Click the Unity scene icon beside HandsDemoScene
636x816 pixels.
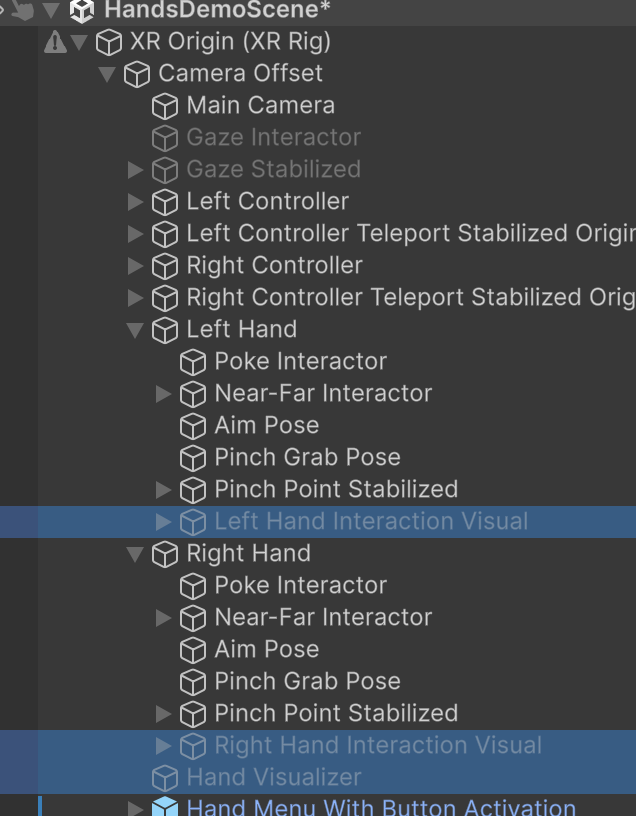(81, 11)
